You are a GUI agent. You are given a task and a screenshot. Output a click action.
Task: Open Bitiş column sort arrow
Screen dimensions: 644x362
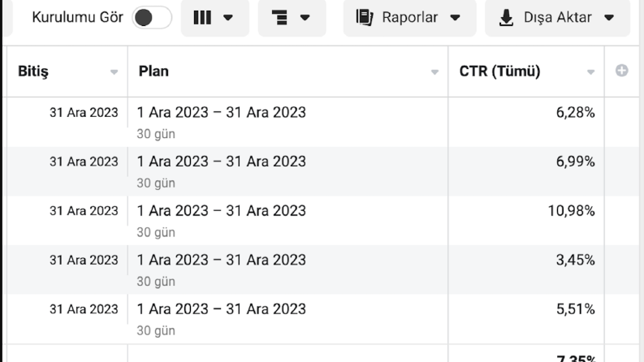point(114,72)
